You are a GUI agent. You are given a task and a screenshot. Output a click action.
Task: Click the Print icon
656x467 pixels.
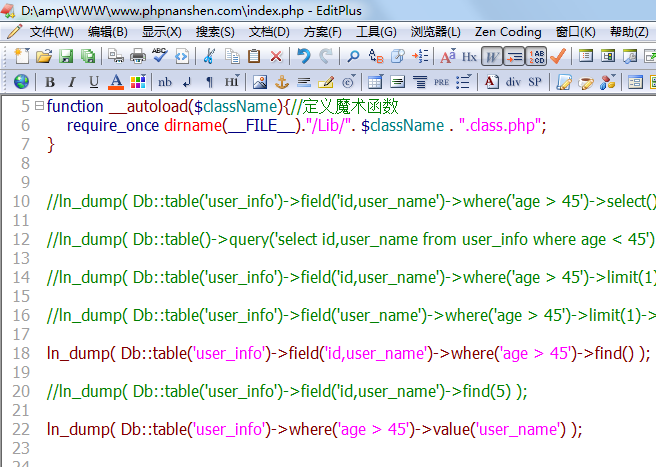pyautogui.click(x=138, y=56)
